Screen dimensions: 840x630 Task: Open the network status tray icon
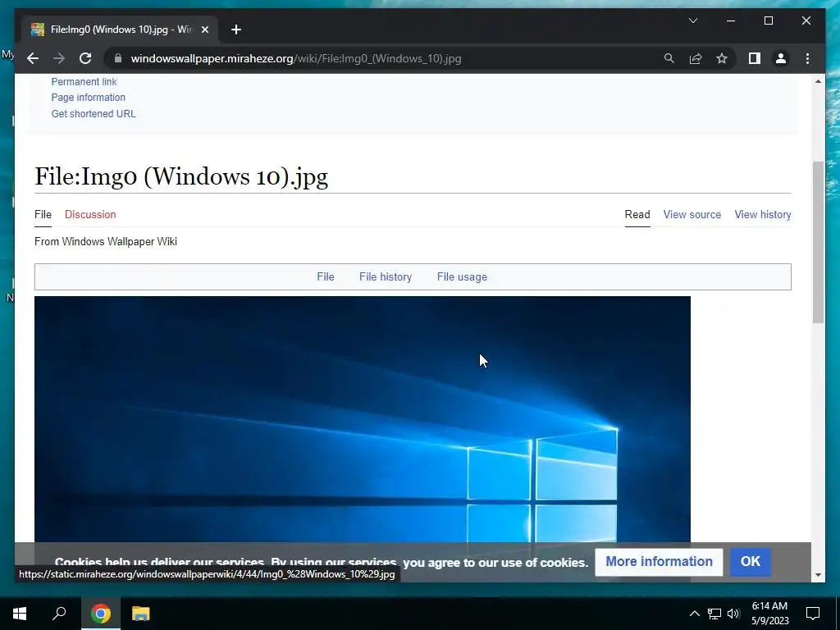click(x=714, y=614)
